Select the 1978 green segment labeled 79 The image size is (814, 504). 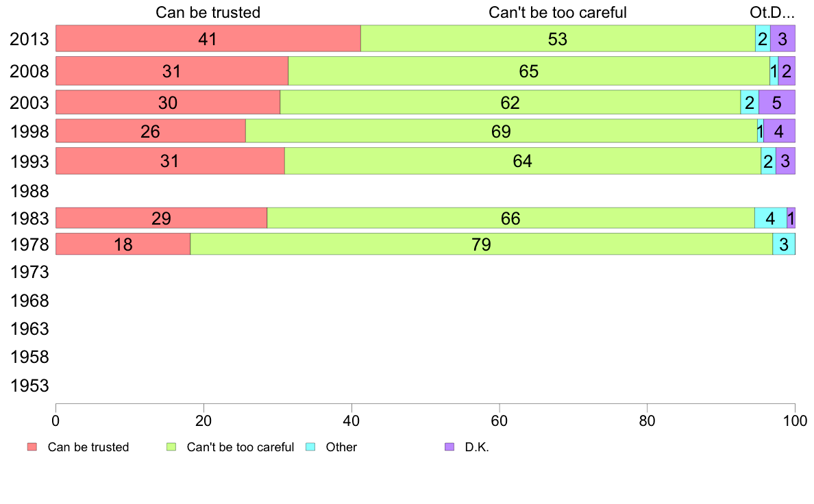tap(481, 244)
